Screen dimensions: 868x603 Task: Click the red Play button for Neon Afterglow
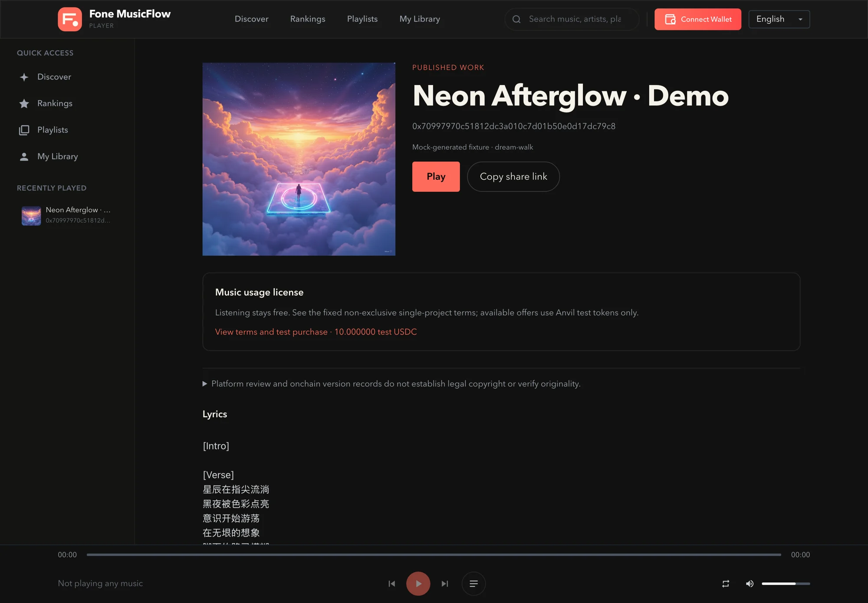click(436, 177)
